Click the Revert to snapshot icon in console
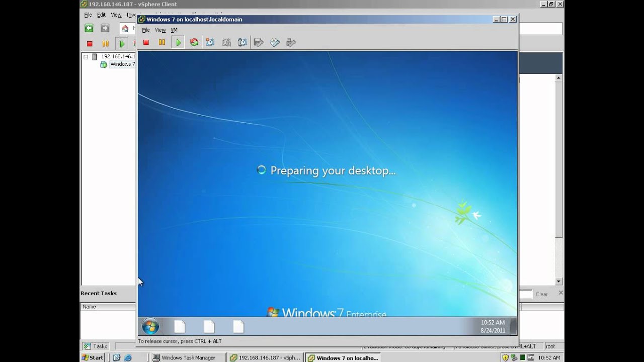Screen dimensions: 644x362 click(x=226, y=43)
